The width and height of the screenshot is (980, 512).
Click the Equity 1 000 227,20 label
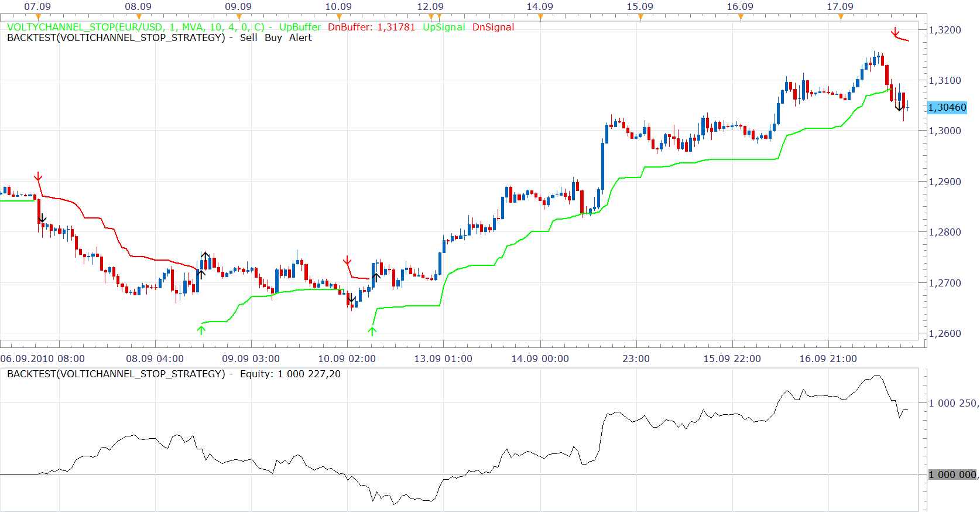click(x=290, y=374)
